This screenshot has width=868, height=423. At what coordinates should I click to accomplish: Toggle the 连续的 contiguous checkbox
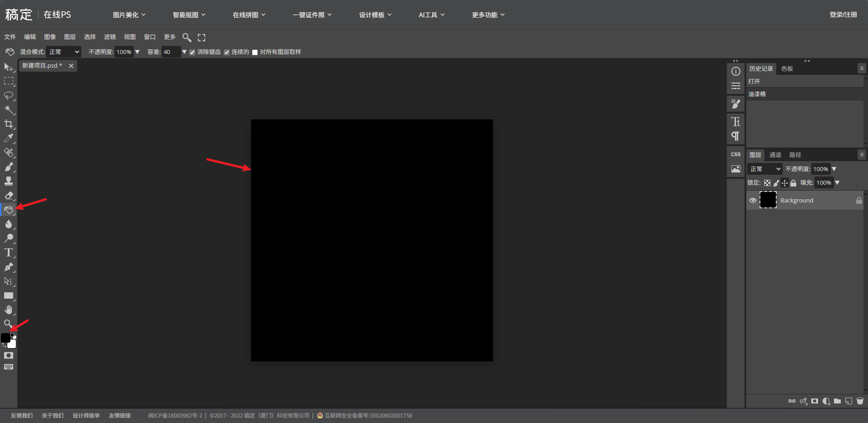click(x=227, y=52)
